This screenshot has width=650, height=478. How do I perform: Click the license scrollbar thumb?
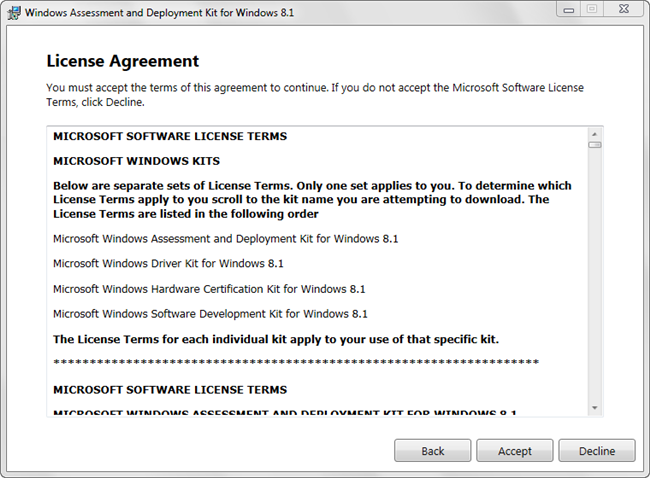tap(595, 145)
